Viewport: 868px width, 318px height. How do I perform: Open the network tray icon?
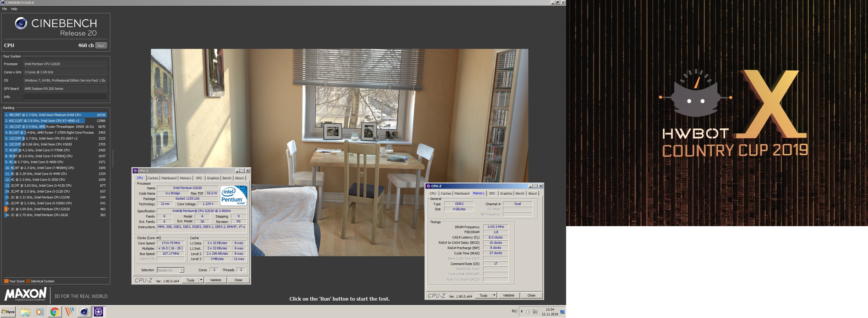[x=535, y=312]
